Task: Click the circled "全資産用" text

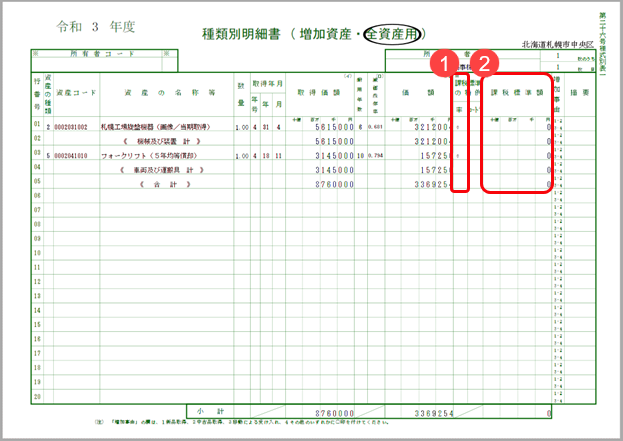Action: click(x=392, y=34)
